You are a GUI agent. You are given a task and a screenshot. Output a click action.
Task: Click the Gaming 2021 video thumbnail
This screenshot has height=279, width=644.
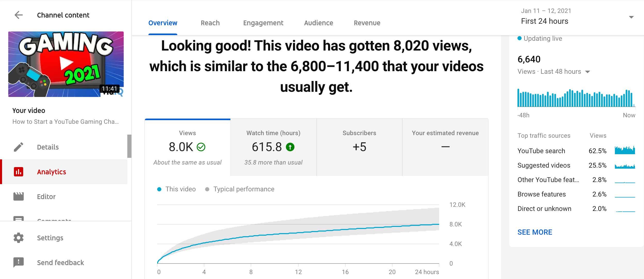click(66, 64)
